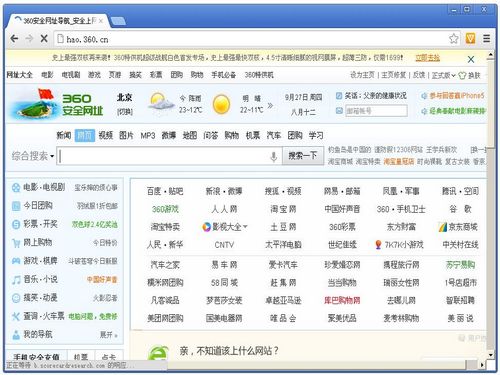This screenshot has width=500, height=375.
Task: Click the 中国好声音 sidebar highlight text
Action: [102, 280]
